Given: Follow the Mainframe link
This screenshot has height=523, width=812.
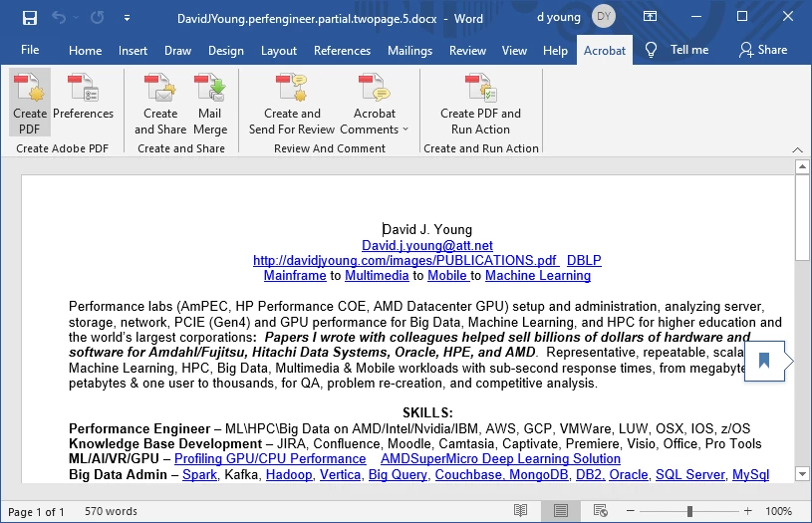Looking at the screenshot, I should coord(295,276).
